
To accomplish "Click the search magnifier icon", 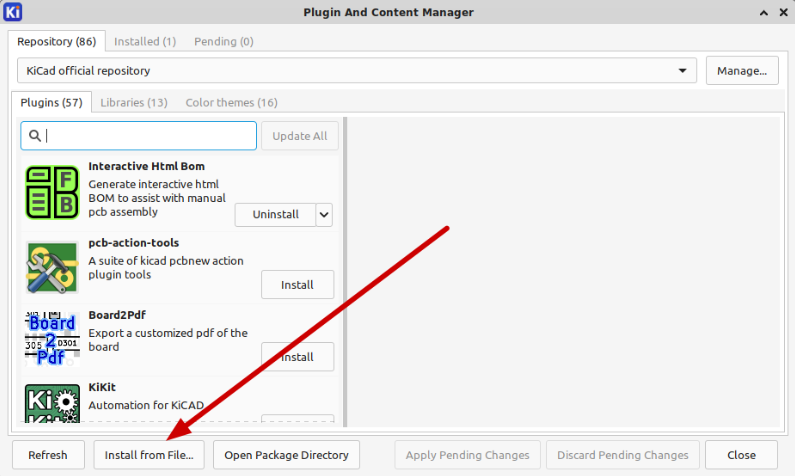I will coord(34,136).
